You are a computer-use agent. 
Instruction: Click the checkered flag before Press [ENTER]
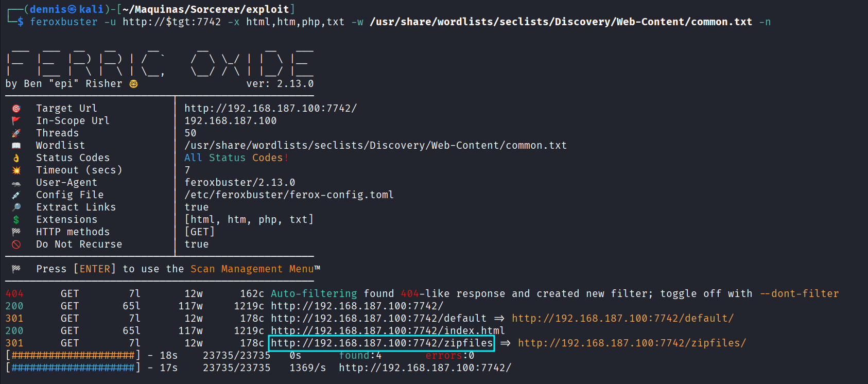pyautogui.click(x=16, y=269)
